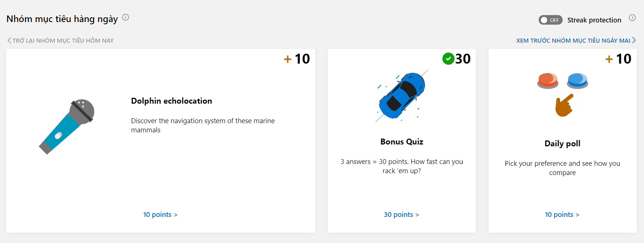Click the +10 badge on Daily poll card
Screen dimensions: 644x243
618,59
